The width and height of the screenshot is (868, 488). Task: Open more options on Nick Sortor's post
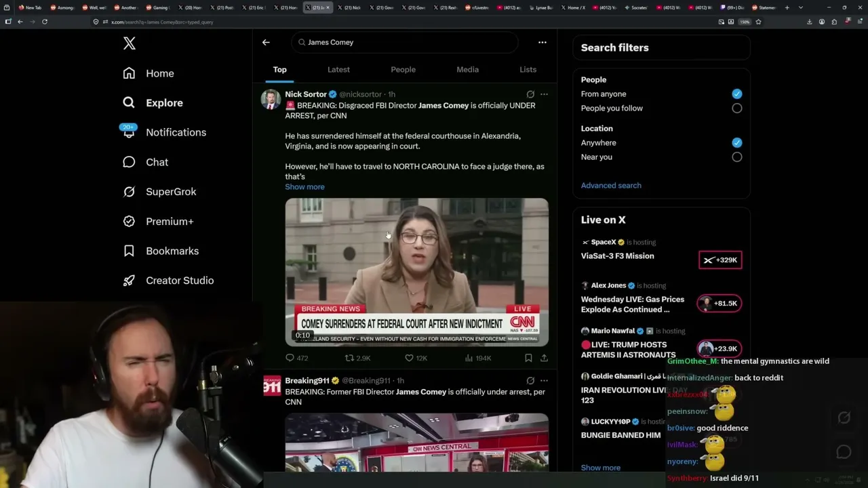[544, 94]
